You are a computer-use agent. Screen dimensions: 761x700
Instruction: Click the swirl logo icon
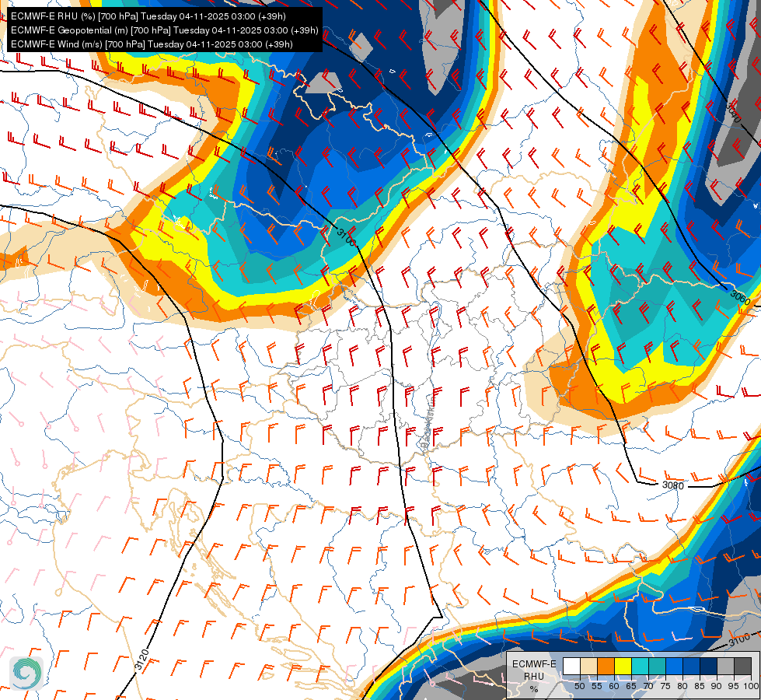(x=26, y=674)
